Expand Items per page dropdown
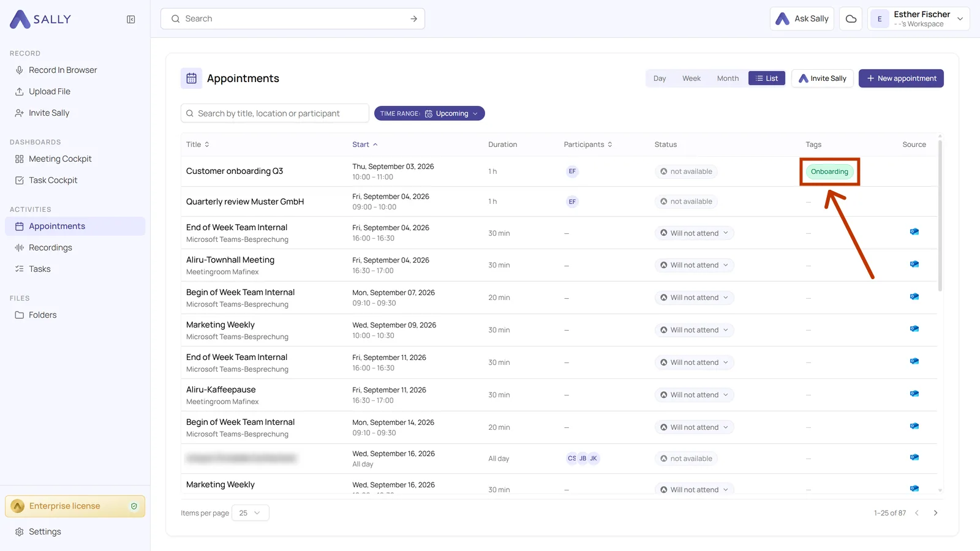 [x=250, y=513]
